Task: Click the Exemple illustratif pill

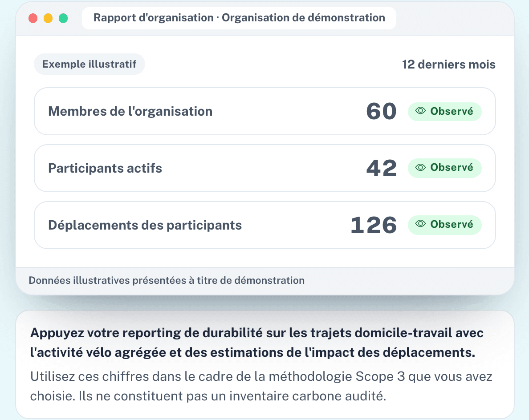Action: click(90, 64)
